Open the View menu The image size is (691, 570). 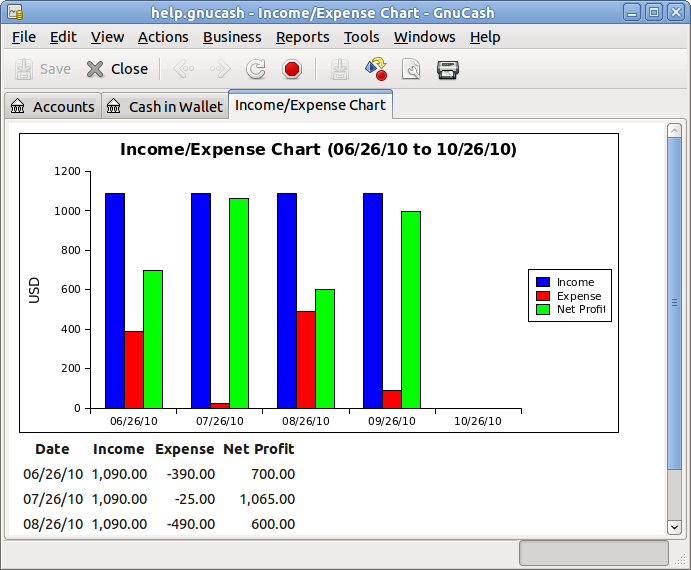pos(108,37)
